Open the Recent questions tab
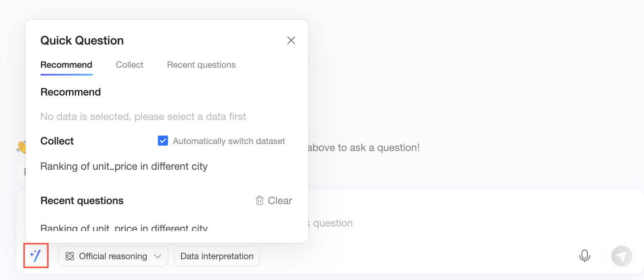644x280 pixels. click(x=201, y=65)
